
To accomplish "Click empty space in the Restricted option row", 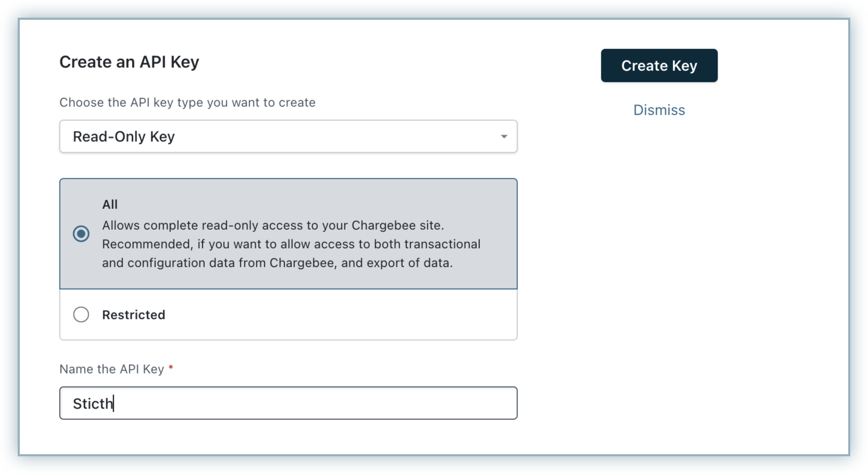I will [x=339, y=315].
